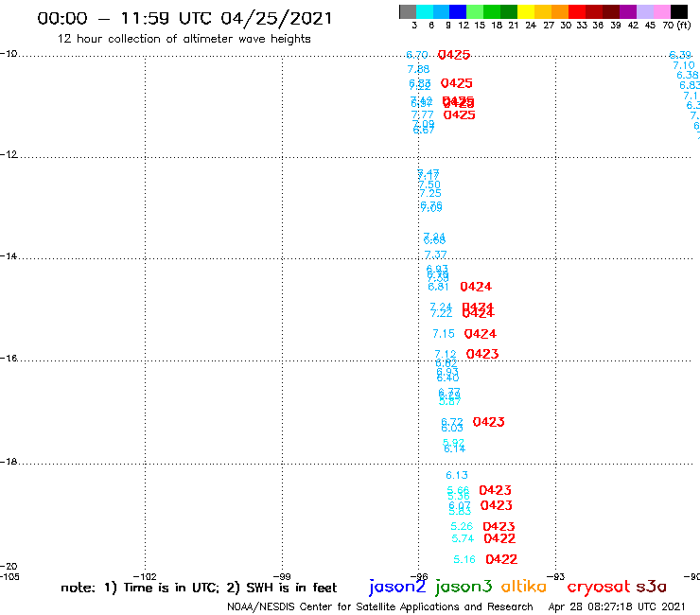Screen dimensions: 700x615
Task: Click the 7.15 wave height value
Action: (444, 334)
